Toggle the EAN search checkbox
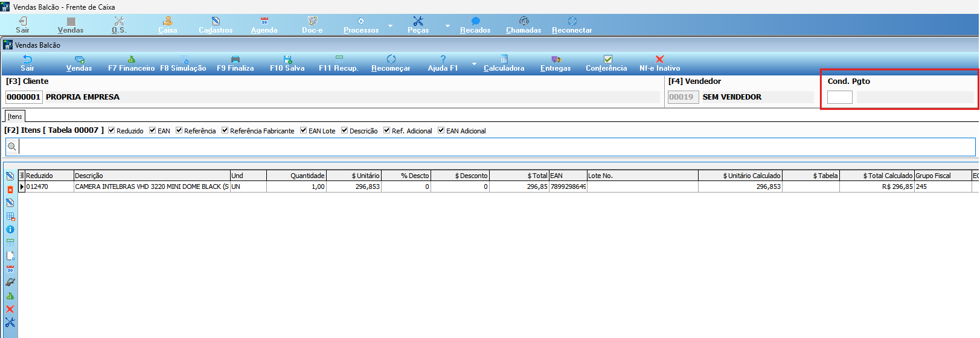 [152, 130]
